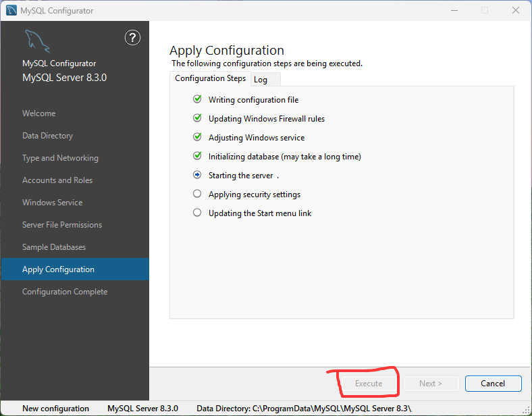Click the 'Apply Configuration' page heading
Screen dimensions: 532x416
click(227, 51)
